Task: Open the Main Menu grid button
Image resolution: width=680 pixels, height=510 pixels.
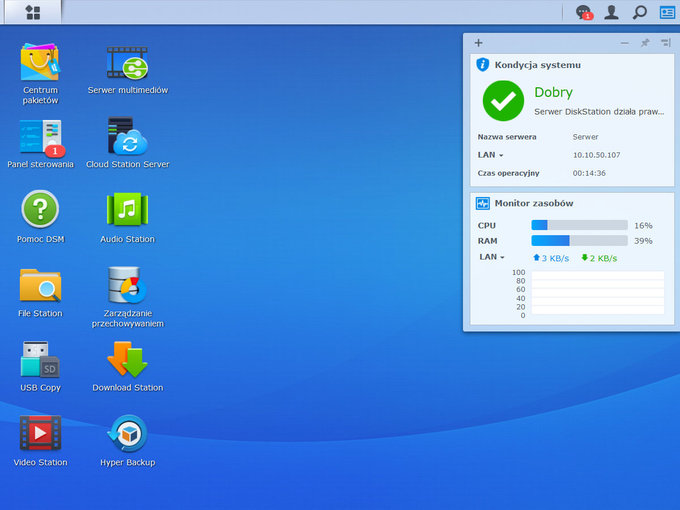Action: (33, 12)
